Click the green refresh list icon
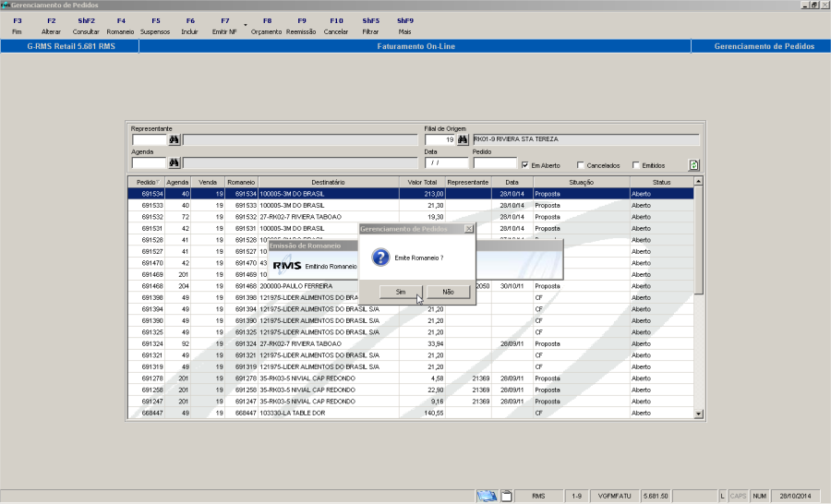 click(693, 165)
